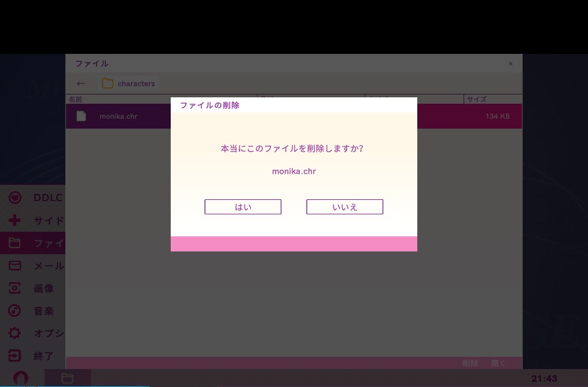This screenshot has height=387, width=588.
Task: Open the 音楽 music note icon
Action: [x=14, y=311]
